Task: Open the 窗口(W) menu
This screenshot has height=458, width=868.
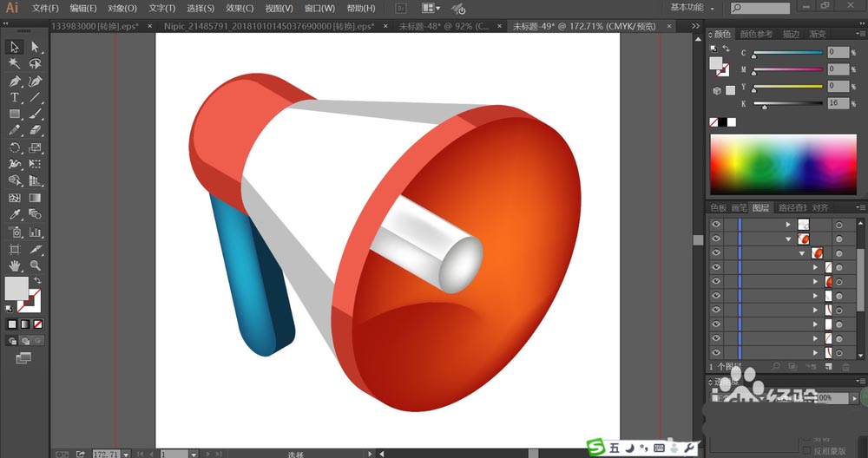Action: pos(319,9)
